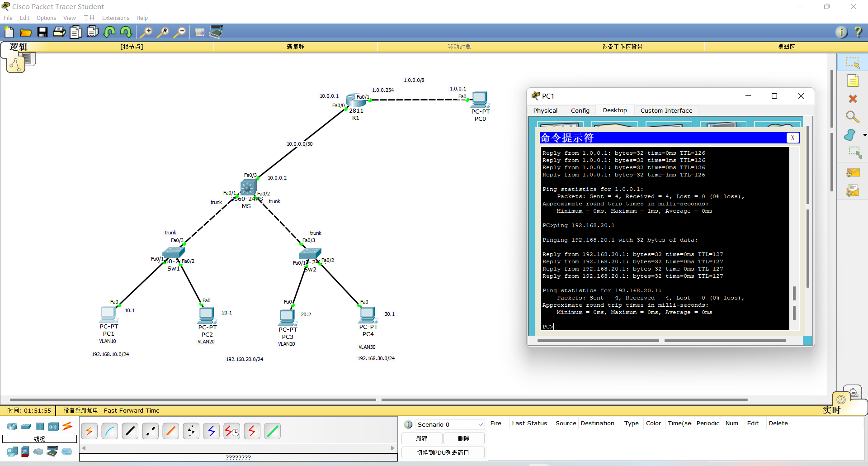
Task: Choose the Place Note tool
Action: point(853,81)
